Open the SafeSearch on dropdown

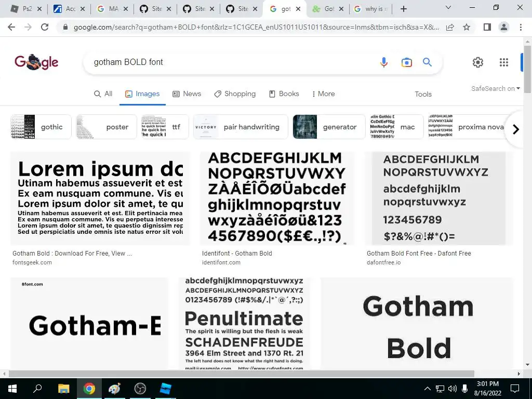495,88
